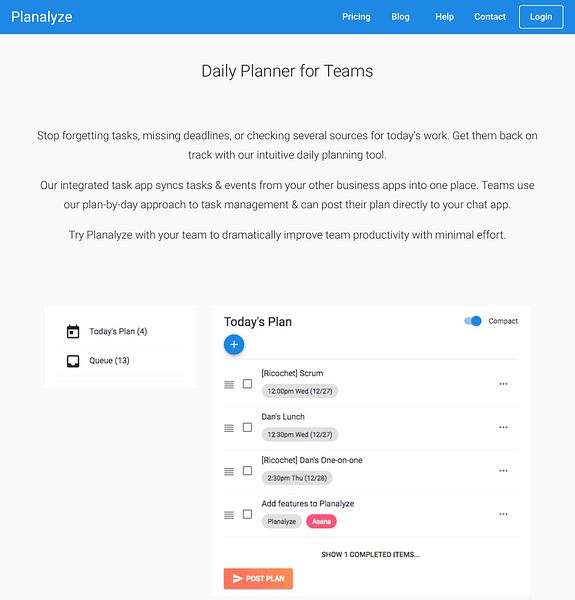Click drag handle for Add features to Planalyze
The width and height of the screenshot is (575, 600).
click(229, 515)
